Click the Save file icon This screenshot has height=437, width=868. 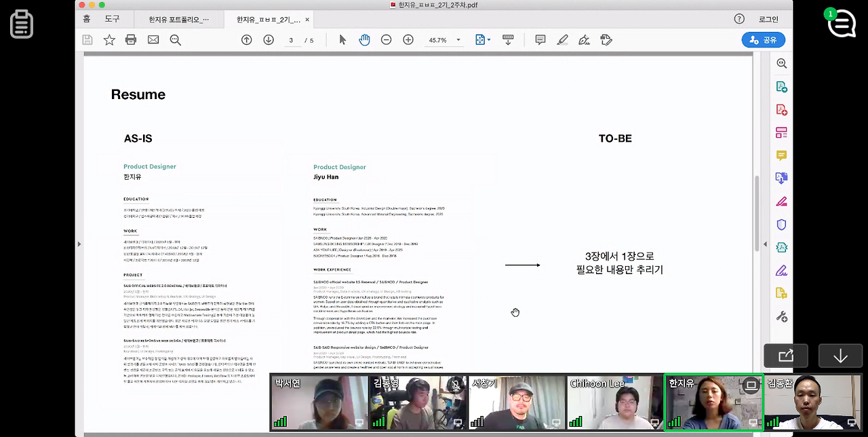point(87,40)
